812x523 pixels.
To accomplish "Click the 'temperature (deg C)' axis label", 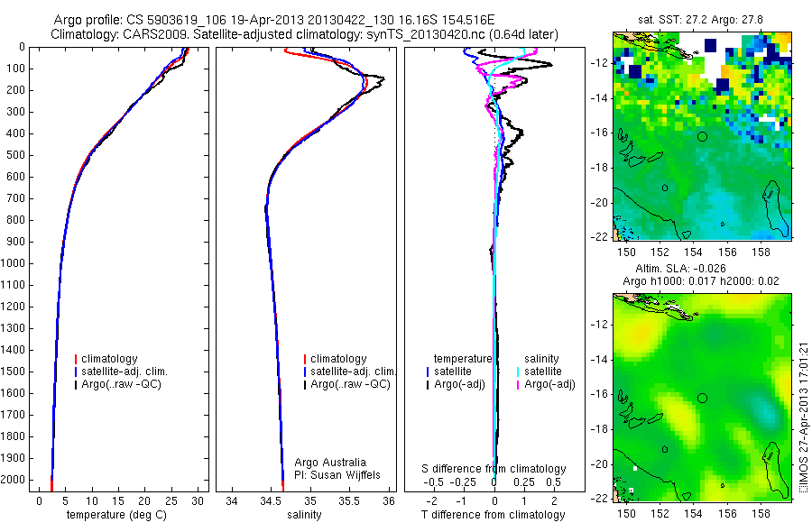I will pyautogui.click(x=116, y=515).
